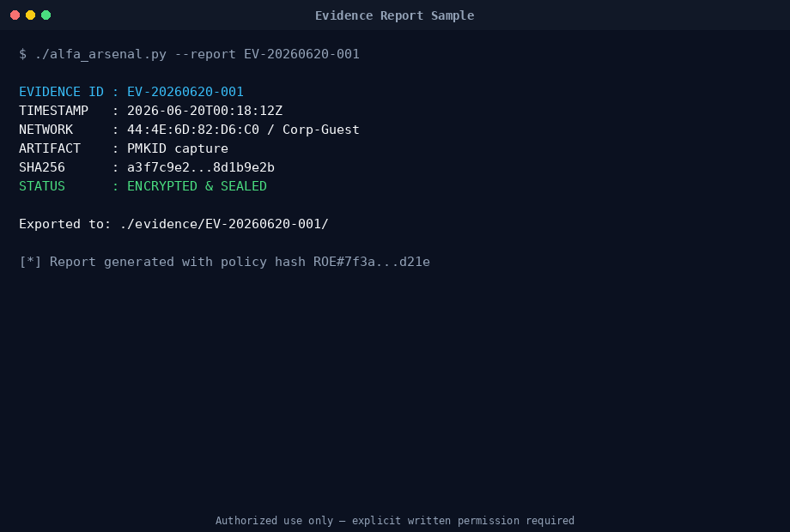Click the './alfa_arsenal.py --report' command line

coord(190,54)
